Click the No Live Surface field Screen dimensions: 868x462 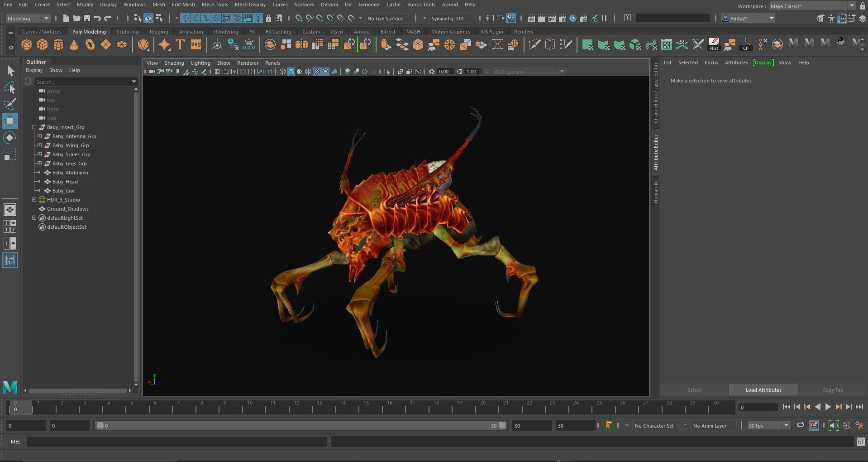click(x=386, y=18)
